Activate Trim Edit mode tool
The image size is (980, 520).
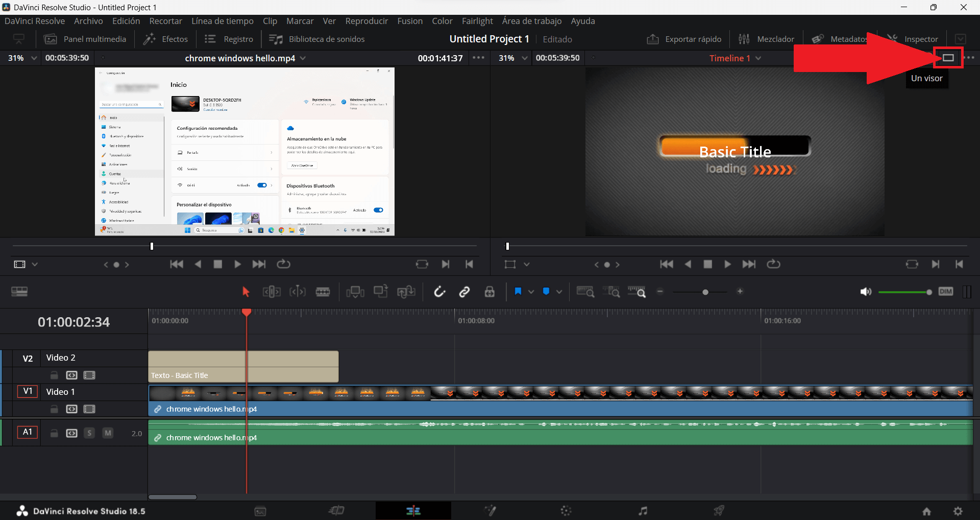(x=272, y=292)
